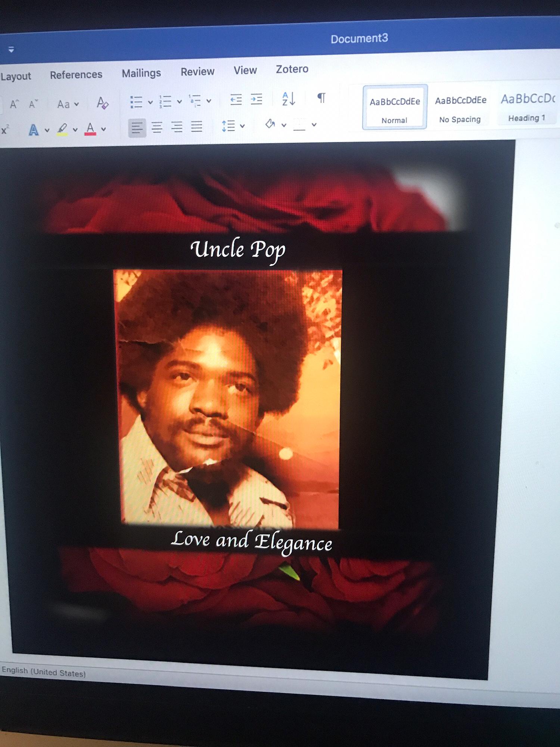
Task: Align text left
Action: 137,128
